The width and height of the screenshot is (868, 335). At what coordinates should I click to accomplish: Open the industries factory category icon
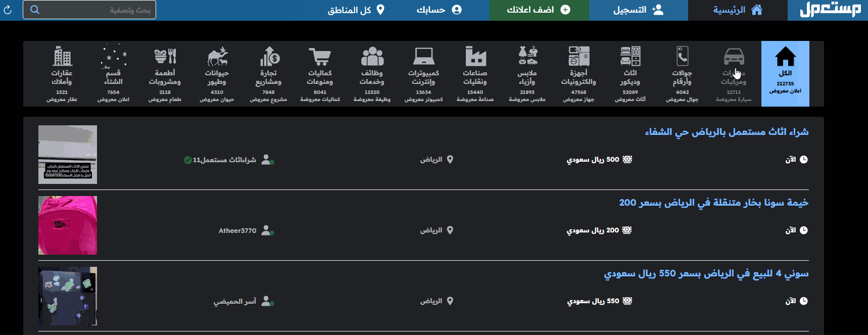[475, 57]
